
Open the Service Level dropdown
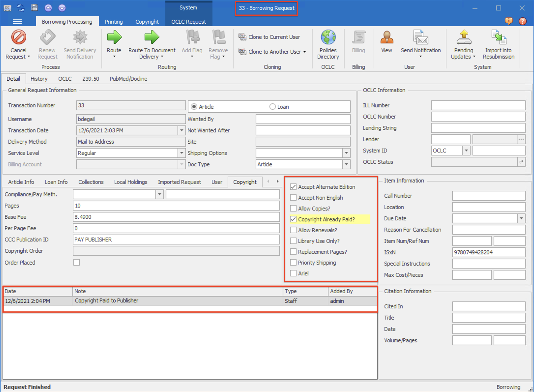(182, 153)
